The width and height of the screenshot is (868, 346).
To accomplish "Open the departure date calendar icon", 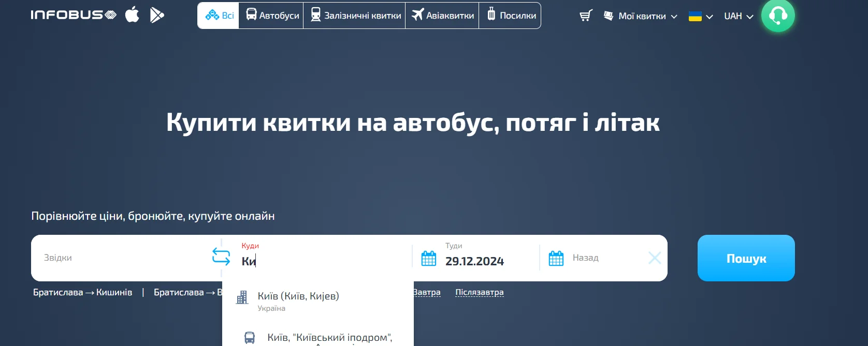I will (429, 258).
